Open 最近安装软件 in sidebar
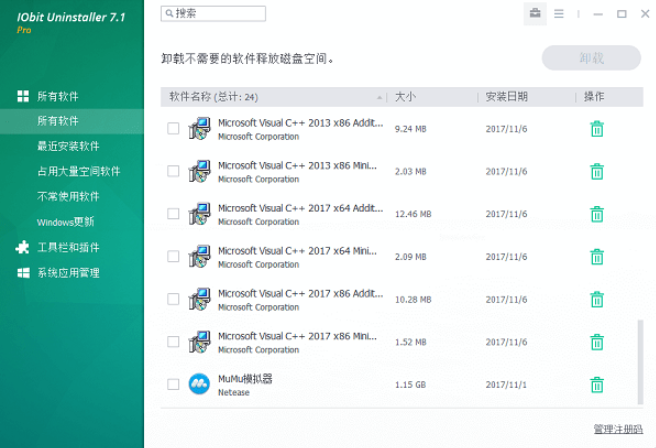656x448 pixels. click(x=68, y=146)
